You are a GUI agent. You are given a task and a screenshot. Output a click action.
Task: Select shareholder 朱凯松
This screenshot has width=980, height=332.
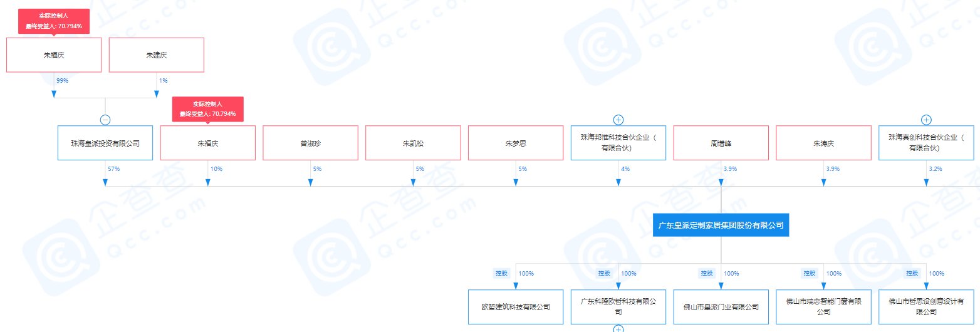tap(413, 143)
